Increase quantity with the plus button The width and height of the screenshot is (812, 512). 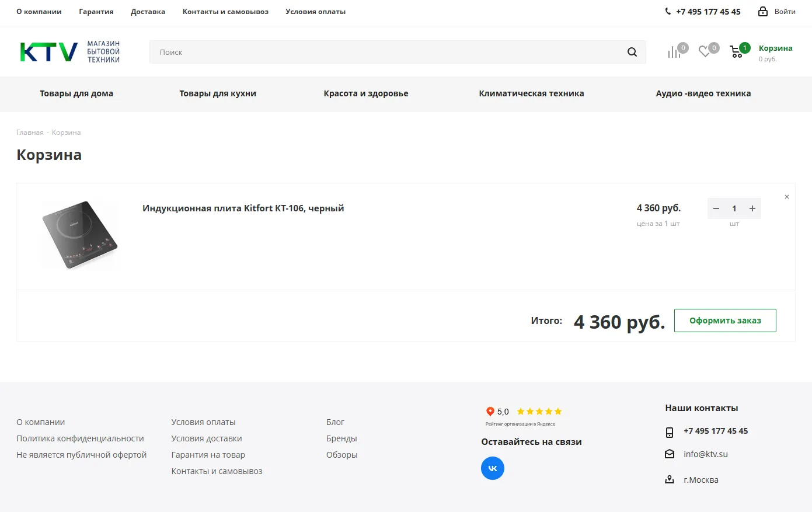pos(752,208)
